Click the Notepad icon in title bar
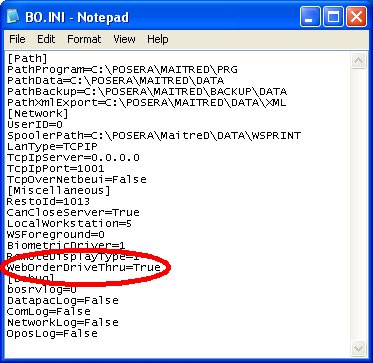 click(14, 17)
